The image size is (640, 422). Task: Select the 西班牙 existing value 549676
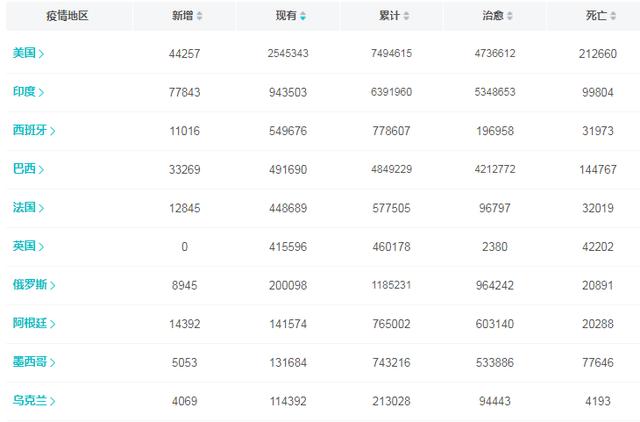(x=288, y=131)
